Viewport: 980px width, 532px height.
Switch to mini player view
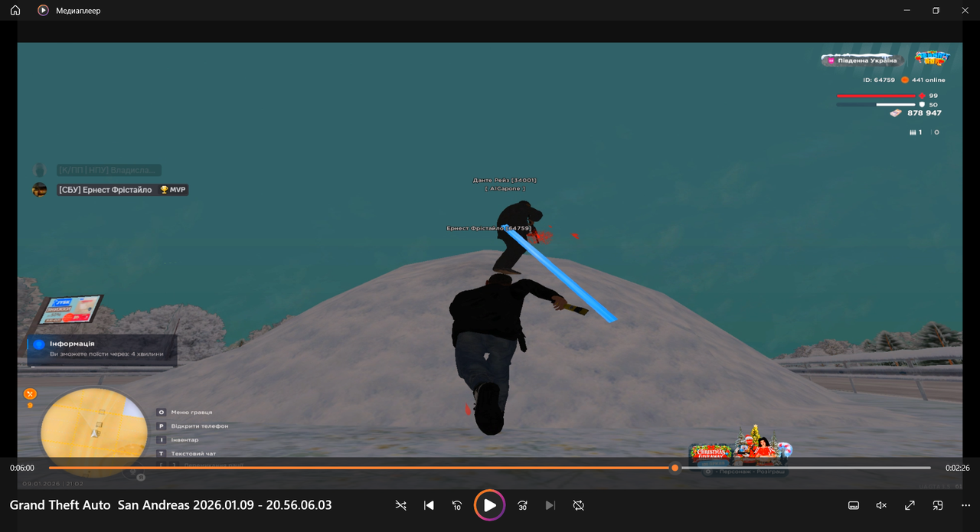coord(938,505)
